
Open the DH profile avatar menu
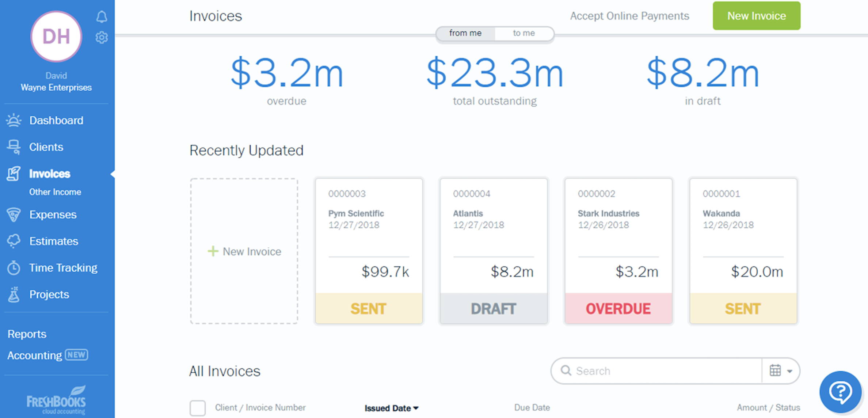pos(56,37)
